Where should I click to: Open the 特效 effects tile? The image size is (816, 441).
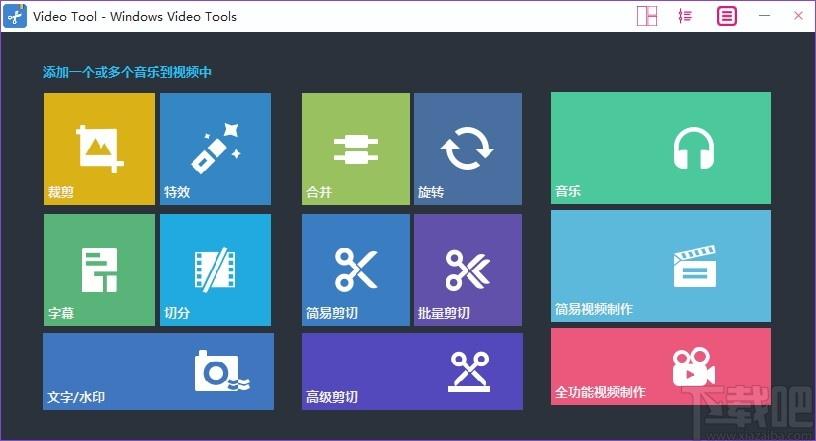coord(215,149)
